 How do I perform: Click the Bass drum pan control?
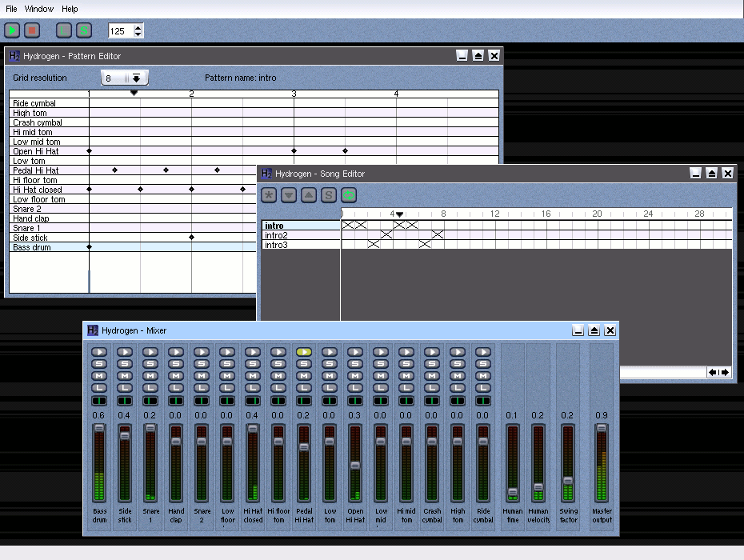coord(99,401)
